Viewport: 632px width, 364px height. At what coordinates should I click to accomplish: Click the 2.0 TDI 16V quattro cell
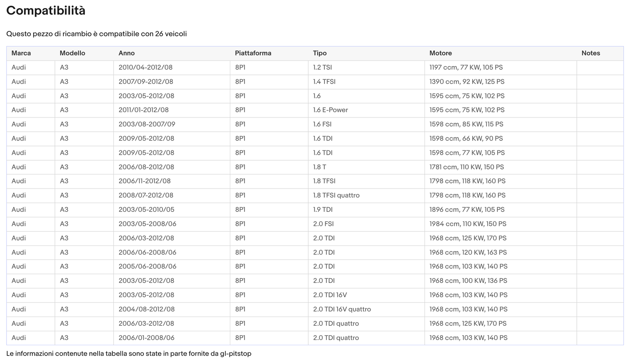(342, 309)
